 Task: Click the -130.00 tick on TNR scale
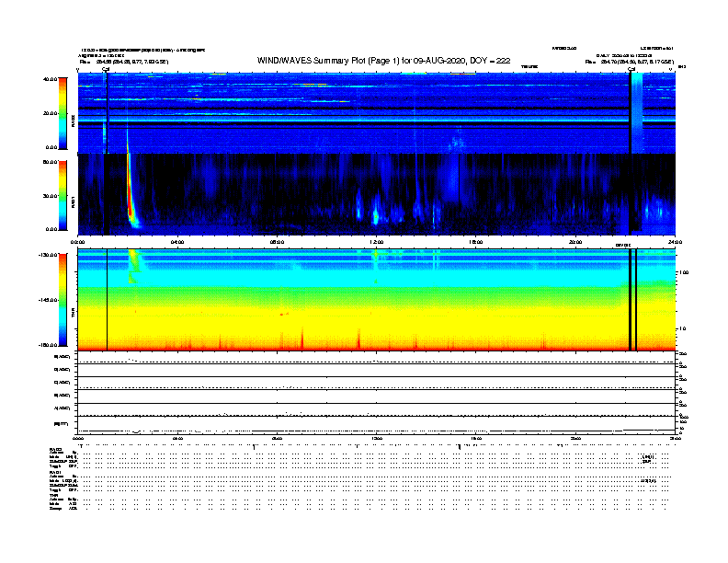click(x=49, y=255)
